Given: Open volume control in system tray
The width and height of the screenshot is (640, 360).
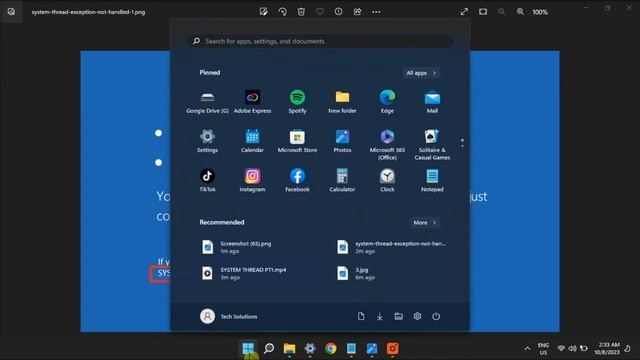Looking at the screenshot, I should (572, 349).
